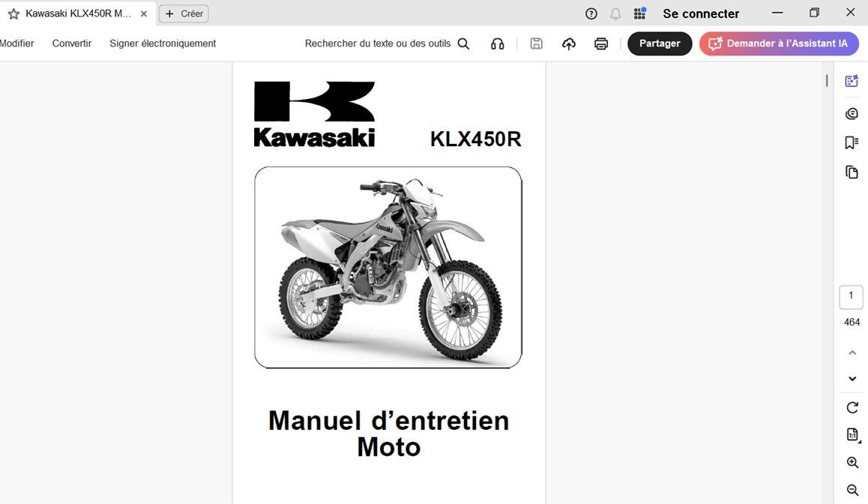868x504 pixels.
Task: Click the Partager button
Action: [660, 43]
